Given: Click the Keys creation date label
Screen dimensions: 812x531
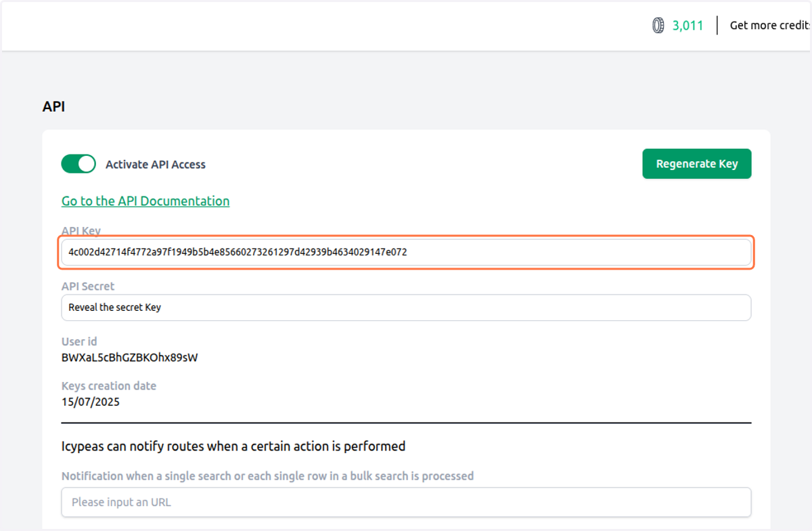Looking at the screenshot, I should click(109, 386).
